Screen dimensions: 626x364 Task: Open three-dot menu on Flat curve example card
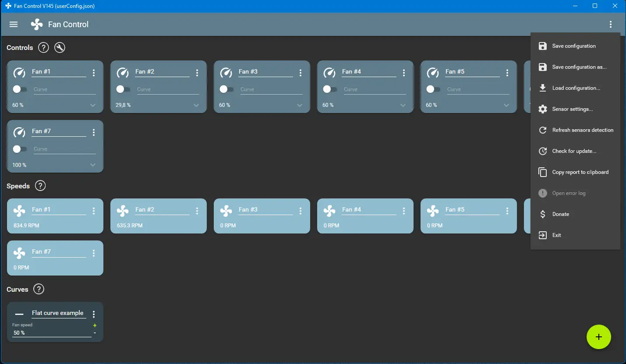(x=94, y=314)
